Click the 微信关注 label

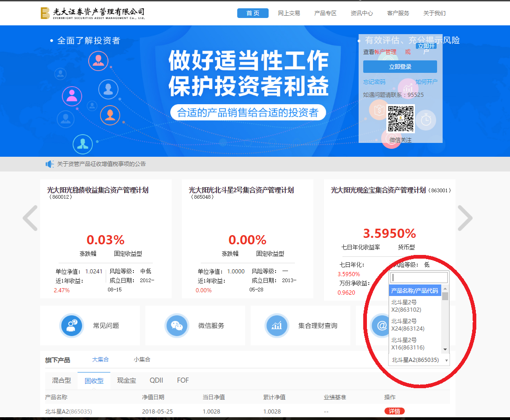pos(401,140)
